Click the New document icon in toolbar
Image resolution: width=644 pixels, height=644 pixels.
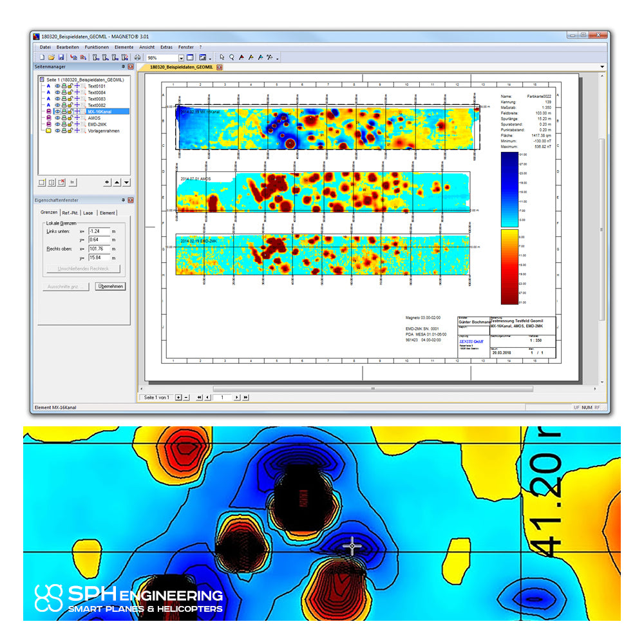[x=42, y=57]
